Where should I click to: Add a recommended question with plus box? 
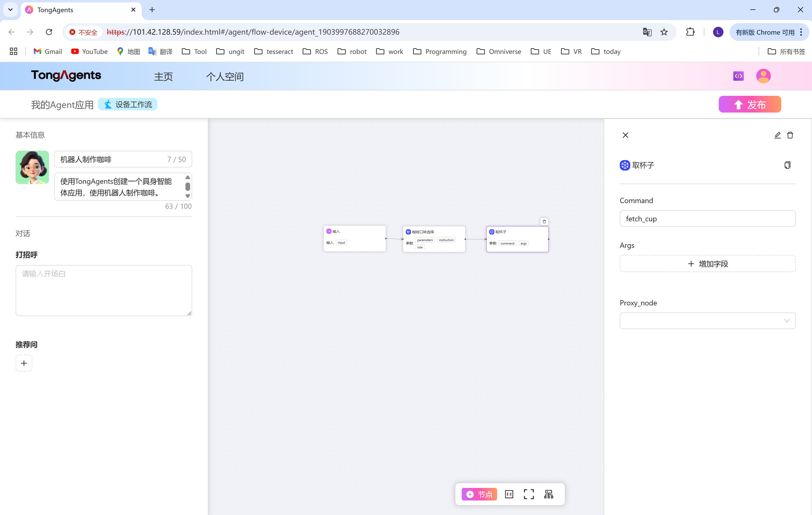(x=24, y=363)
